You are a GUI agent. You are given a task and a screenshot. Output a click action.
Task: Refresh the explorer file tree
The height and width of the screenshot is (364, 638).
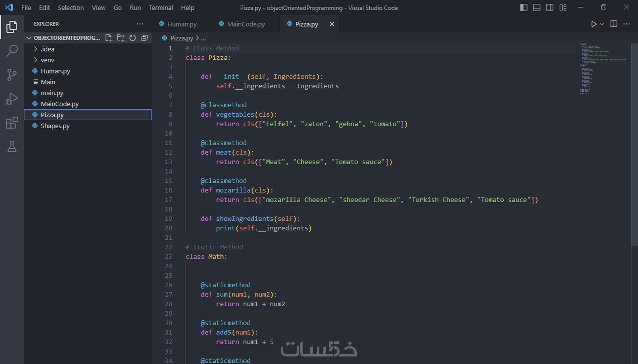tap(132, 38)
